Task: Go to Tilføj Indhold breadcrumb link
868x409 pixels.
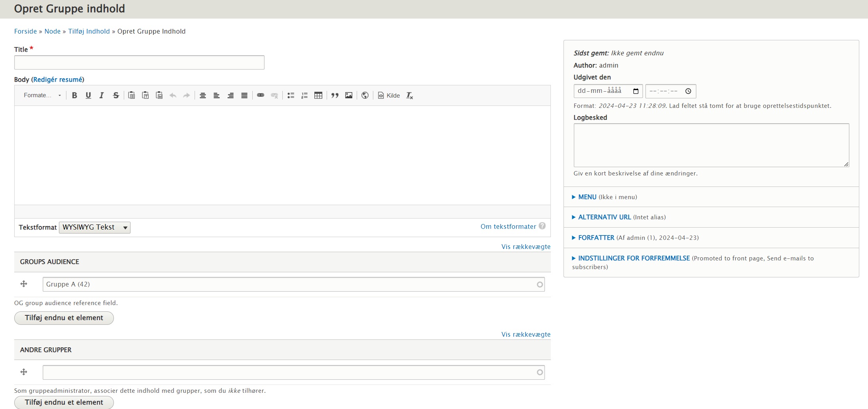Action: tap(89, 31)
